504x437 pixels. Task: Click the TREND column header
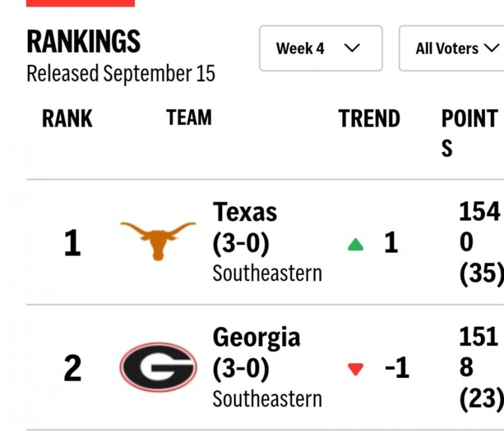click(369, 119)
